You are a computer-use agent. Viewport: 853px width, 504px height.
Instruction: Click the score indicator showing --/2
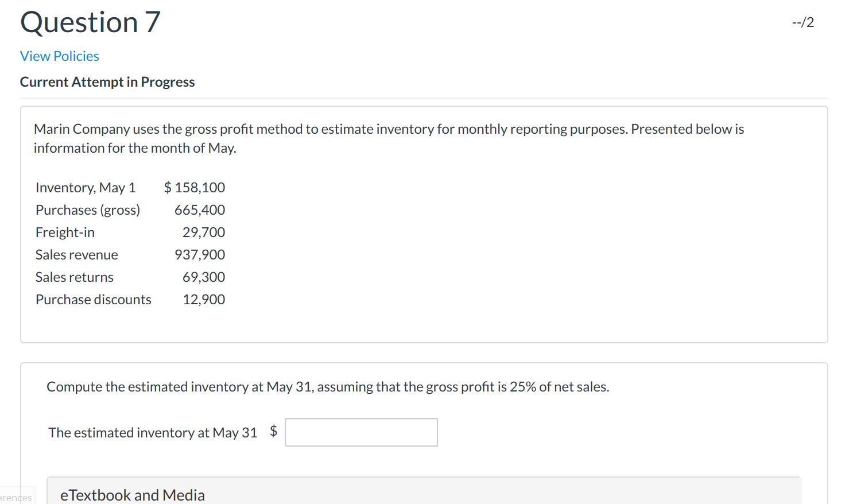(803, 21)
